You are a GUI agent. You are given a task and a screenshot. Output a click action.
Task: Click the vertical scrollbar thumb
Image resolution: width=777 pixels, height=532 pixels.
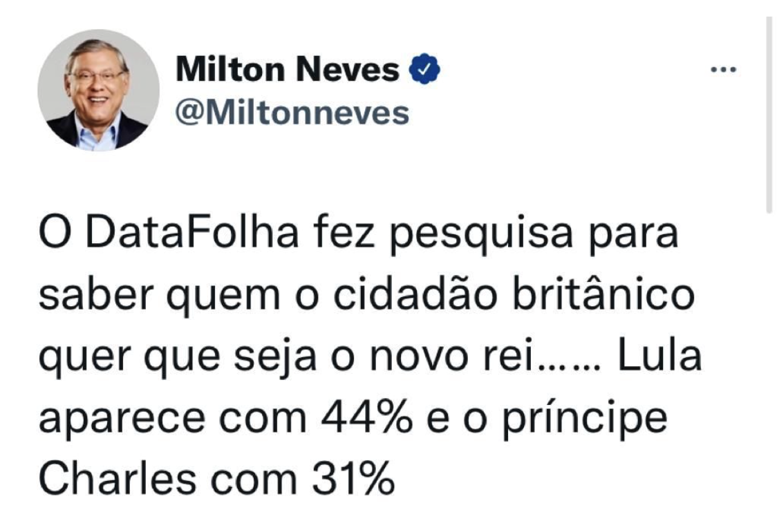pyautogui.click(x=769, y=115)
